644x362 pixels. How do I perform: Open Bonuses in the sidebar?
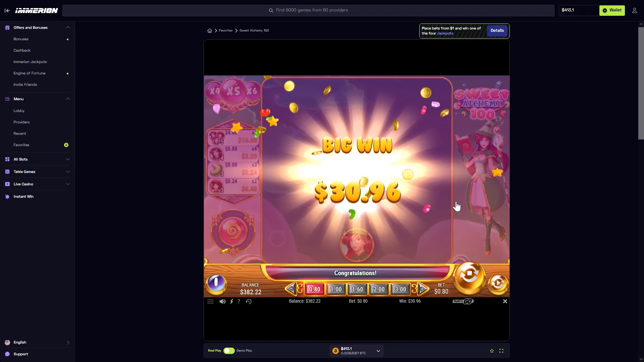(x=21, y=39)
